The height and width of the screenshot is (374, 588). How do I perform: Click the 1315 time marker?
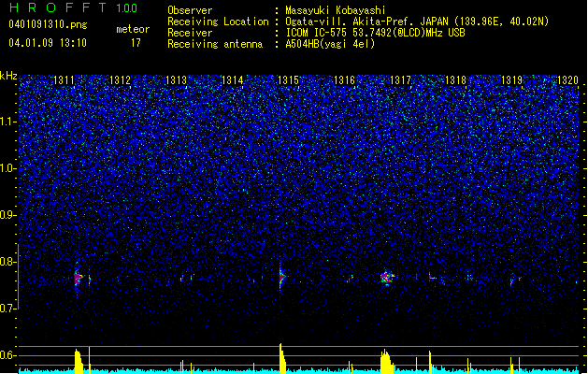tap(288, 80)
